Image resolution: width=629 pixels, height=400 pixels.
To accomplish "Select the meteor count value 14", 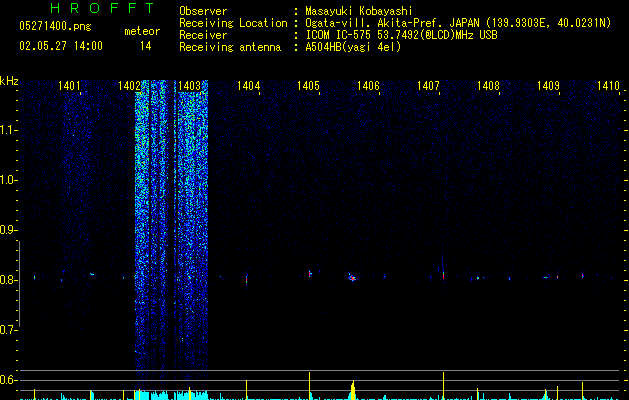I will [x=146, y=46].
